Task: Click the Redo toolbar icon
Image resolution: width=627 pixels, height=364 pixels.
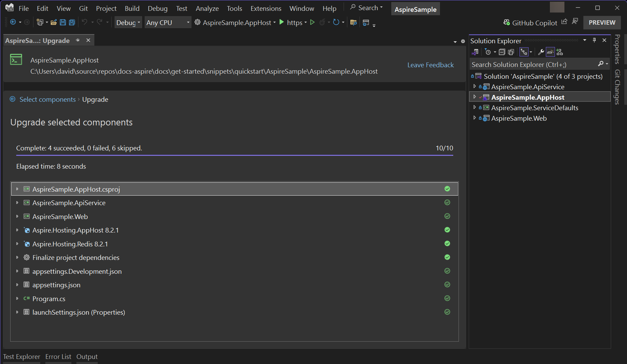Action: tap(99, 22)
